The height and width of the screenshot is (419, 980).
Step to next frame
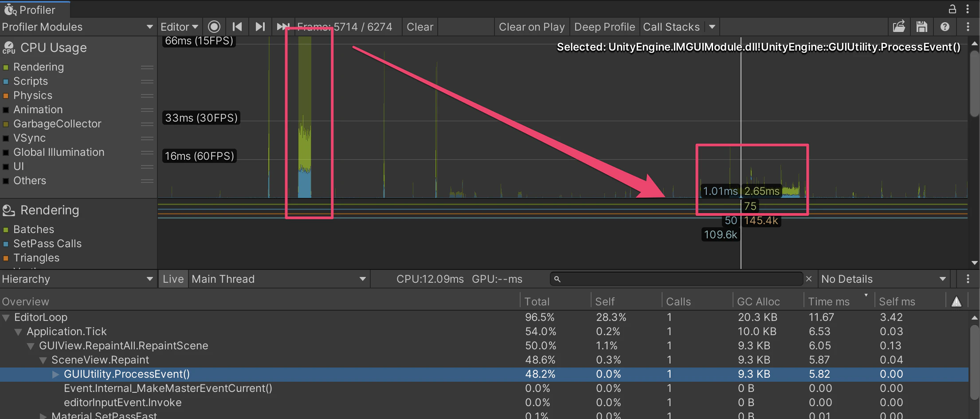tap(260, 27)
